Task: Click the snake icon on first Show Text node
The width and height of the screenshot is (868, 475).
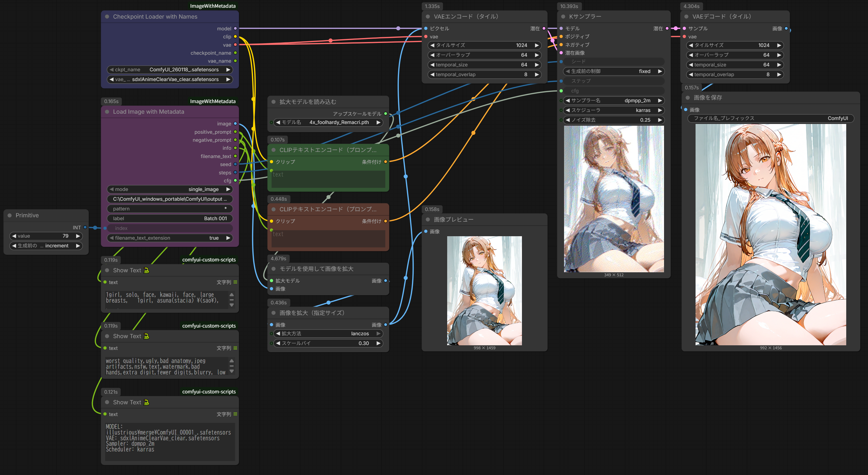Action: point(146,270)
